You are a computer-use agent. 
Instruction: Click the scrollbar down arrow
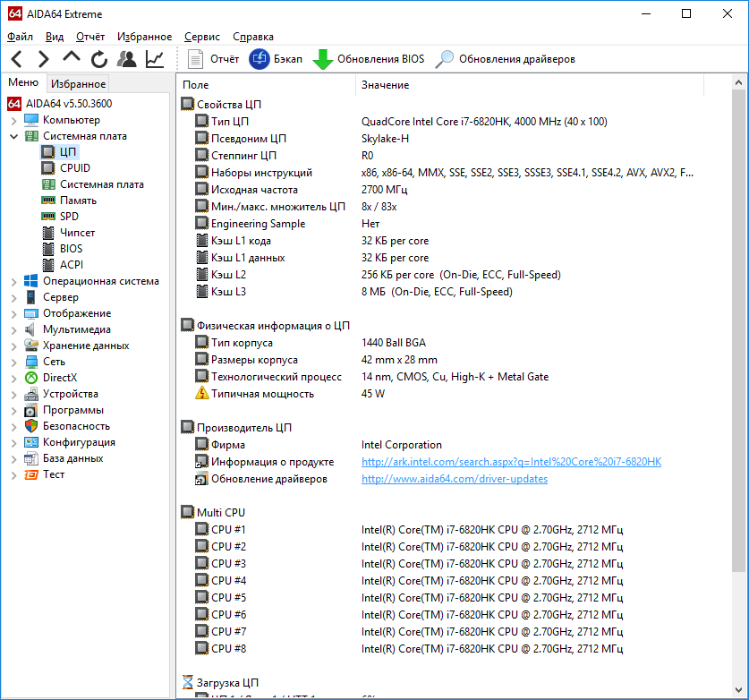coord(738,690)
